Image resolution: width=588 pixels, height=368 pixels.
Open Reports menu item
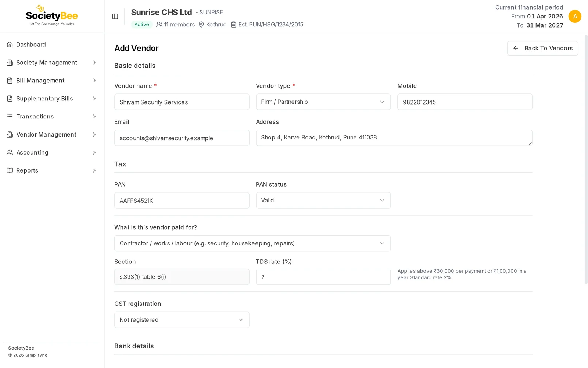click(52, 170)
